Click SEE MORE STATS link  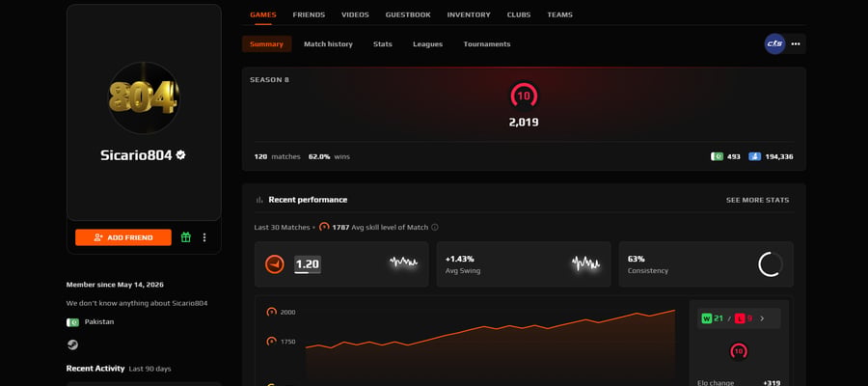[x=757, y=200]
